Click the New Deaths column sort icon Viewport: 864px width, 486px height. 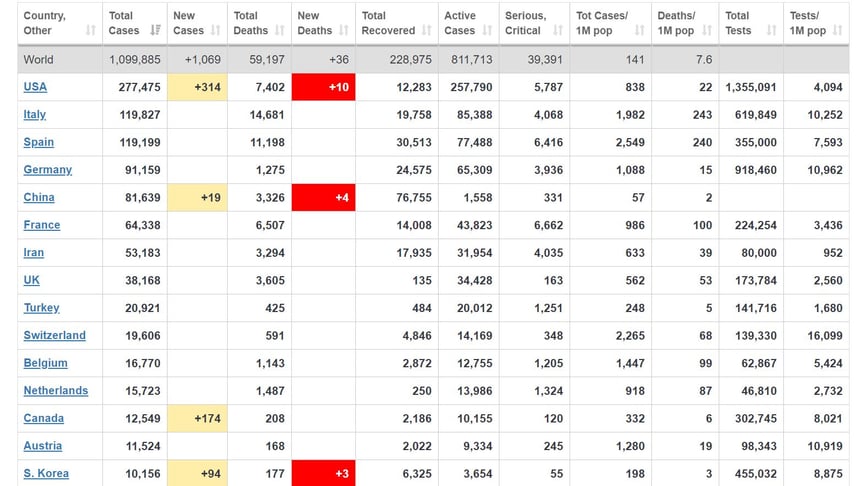tap(342, 31)
